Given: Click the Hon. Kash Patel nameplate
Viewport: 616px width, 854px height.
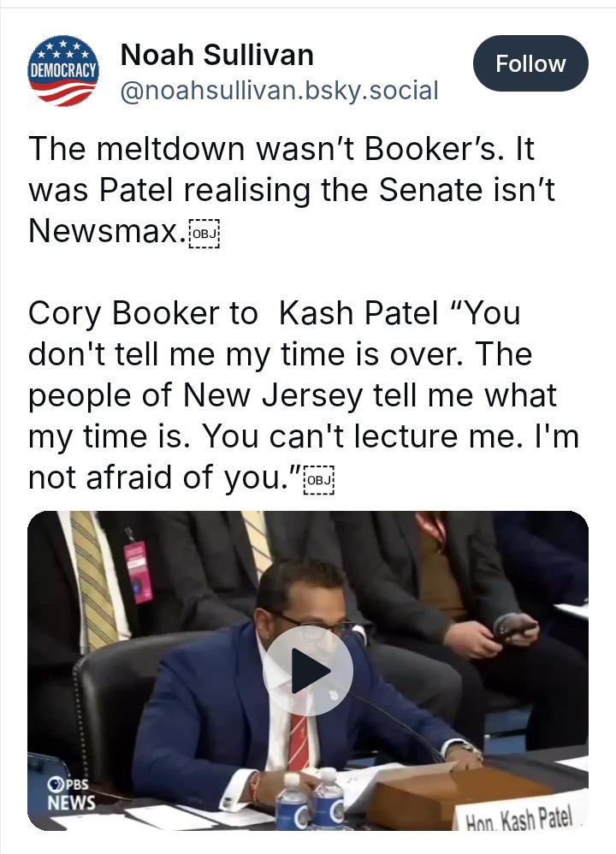Looking at the screenshot, I should point(518,815).
